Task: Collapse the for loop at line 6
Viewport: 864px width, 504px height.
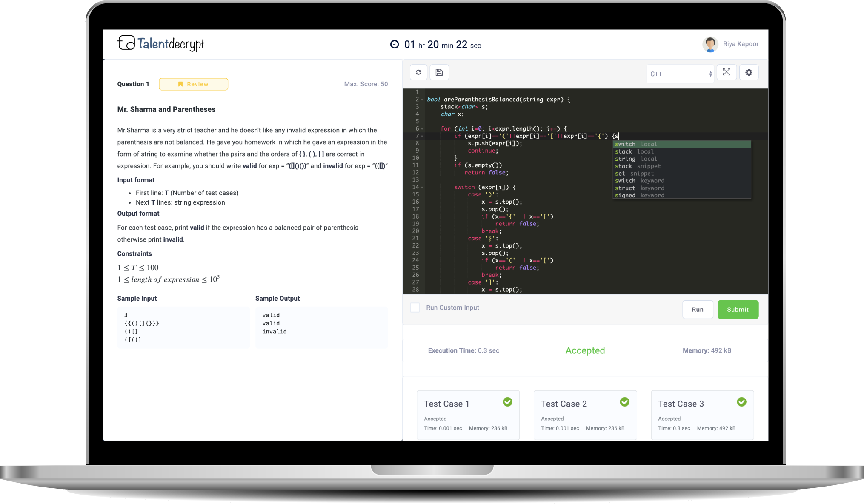Action: coord(422,129)
